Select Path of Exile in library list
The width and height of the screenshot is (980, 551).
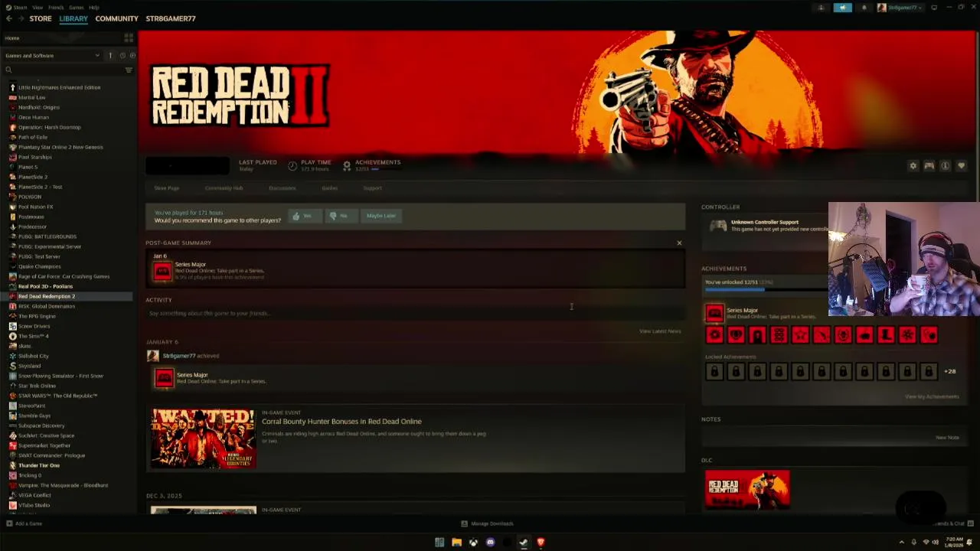click(33, 137)
